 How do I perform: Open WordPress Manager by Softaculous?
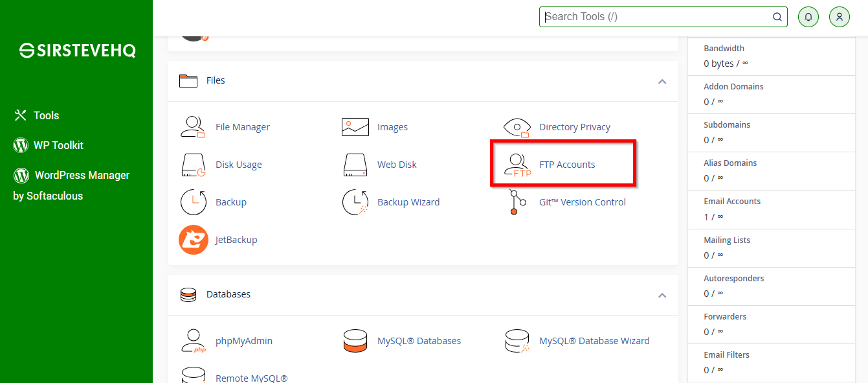(71, 185)
